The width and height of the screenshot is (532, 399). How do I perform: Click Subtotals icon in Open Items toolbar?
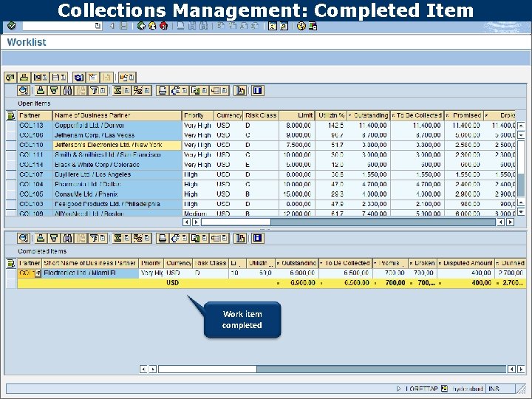click(137, 91)
